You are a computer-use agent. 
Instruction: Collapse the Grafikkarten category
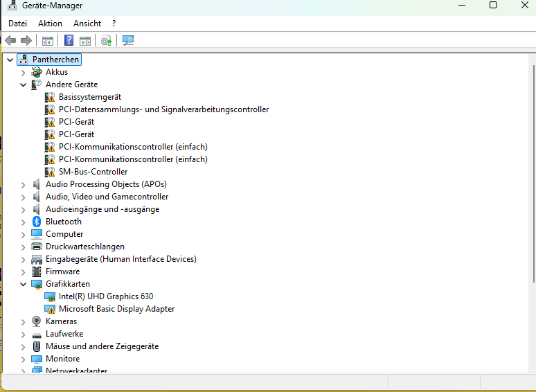coord(23,284)
